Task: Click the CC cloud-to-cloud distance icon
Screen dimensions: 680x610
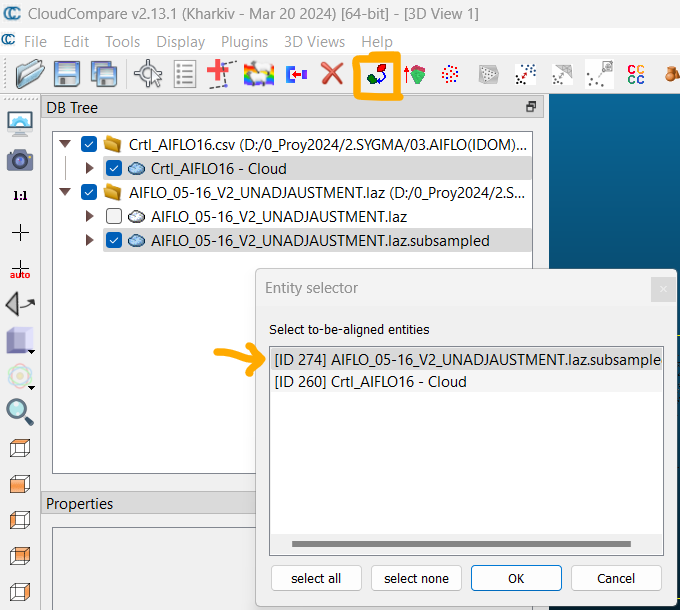Action: (x=635, y=74)
